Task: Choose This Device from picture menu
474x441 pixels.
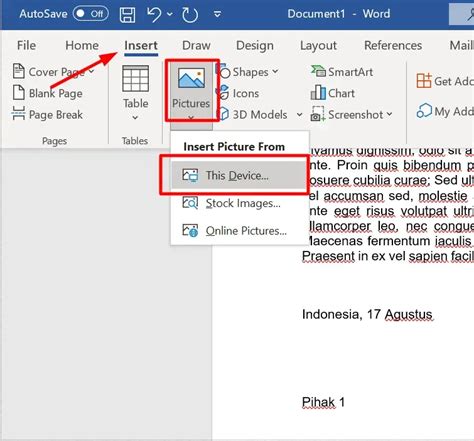Action: pyautogui.click(x=239, y=175)
